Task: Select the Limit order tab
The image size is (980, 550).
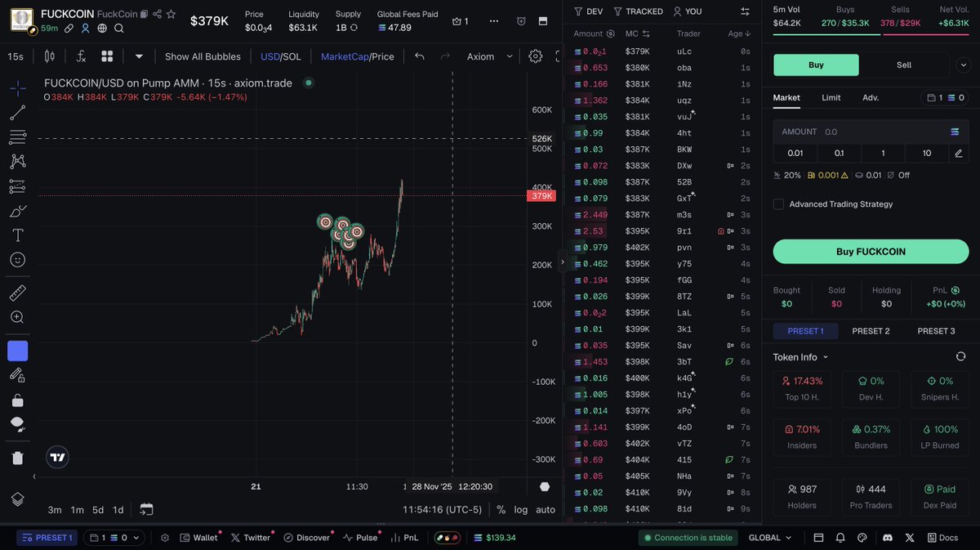Action: [831, 97]
